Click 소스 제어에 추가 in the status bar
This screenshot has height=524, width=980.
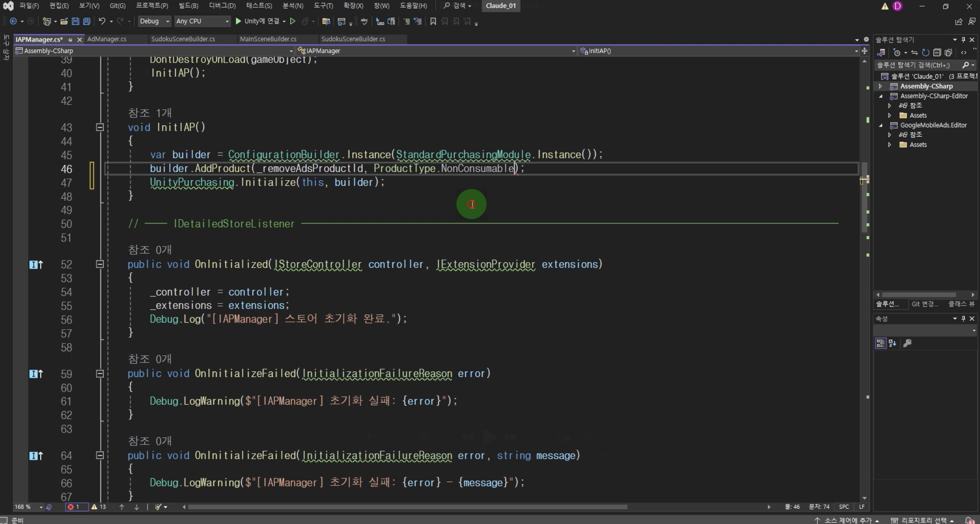click(x=846, y=520)
